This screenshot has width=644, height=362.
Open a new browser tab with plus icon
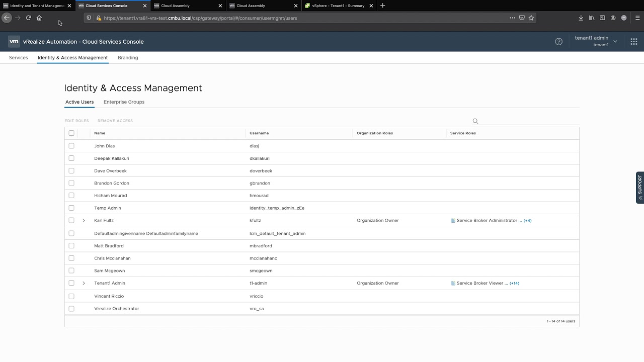[382, 6]
